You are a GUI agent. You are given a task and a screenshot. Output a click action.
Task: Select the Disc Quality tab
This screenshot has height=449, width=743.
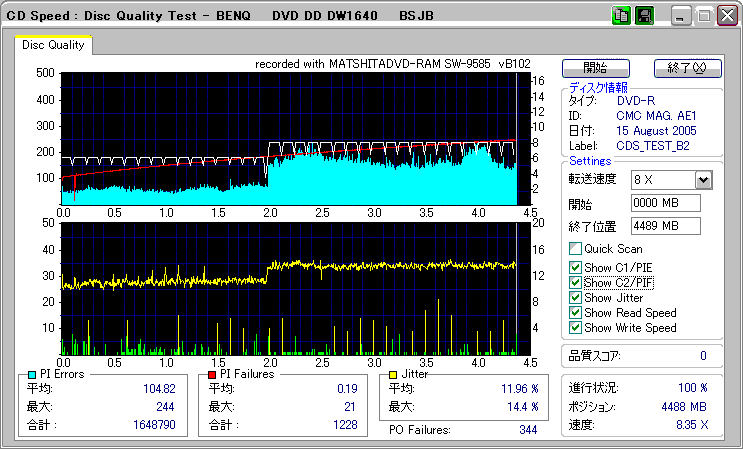click(53, 45)
